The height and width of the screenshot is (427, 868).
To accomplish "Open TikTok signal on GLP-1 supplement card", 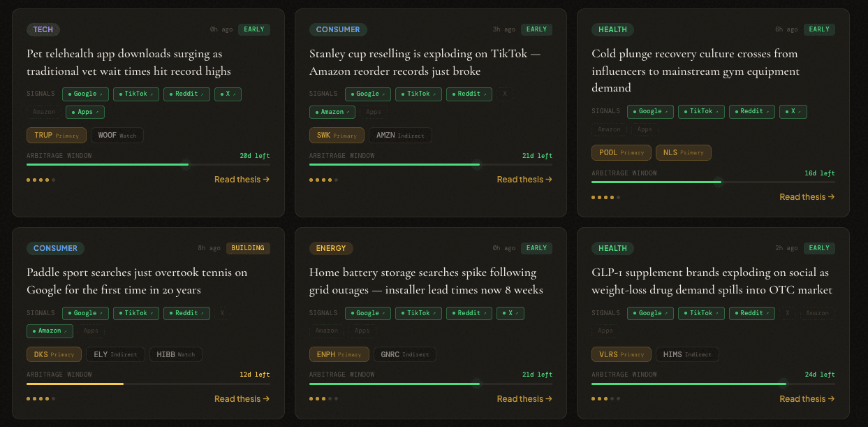I will pyautogui.click(x=701, y=313).
